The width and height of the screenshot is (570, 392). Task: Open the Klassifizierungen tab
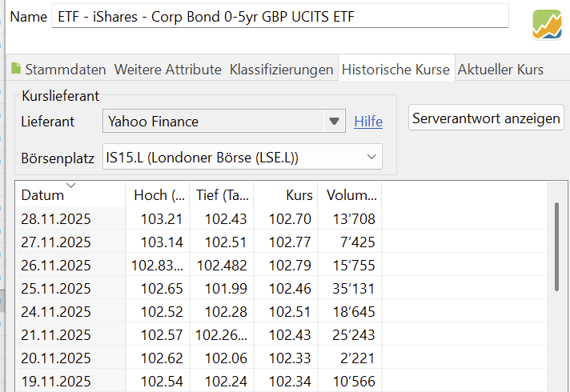click(281, 70)
